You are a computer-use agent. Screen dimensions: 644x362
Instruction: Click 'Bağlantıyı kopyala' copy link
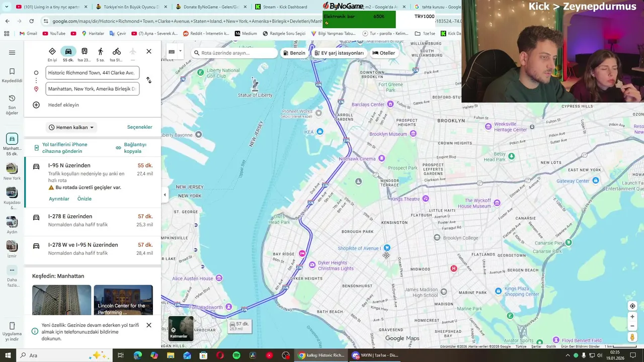(x=135, y=148)
